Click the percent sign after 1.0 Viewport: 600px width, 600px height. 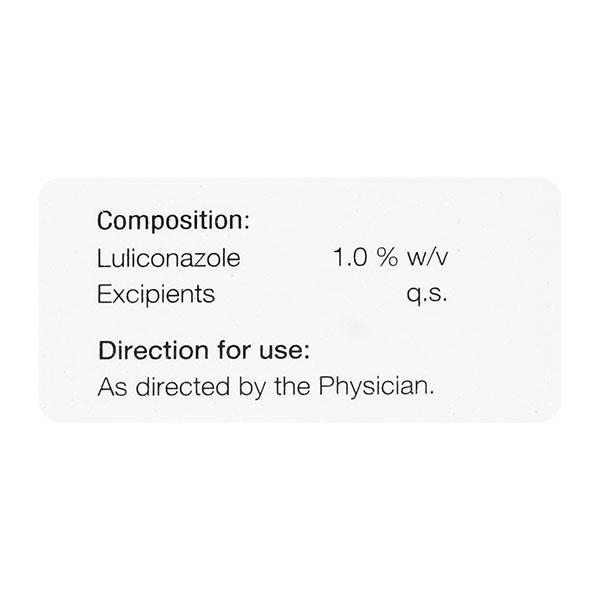[387, 257]
